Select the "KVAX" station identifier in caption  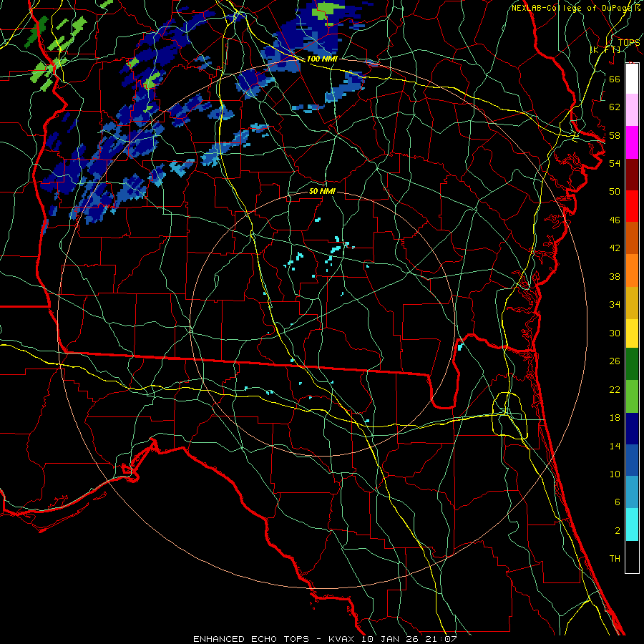click(x=343, y=639)
